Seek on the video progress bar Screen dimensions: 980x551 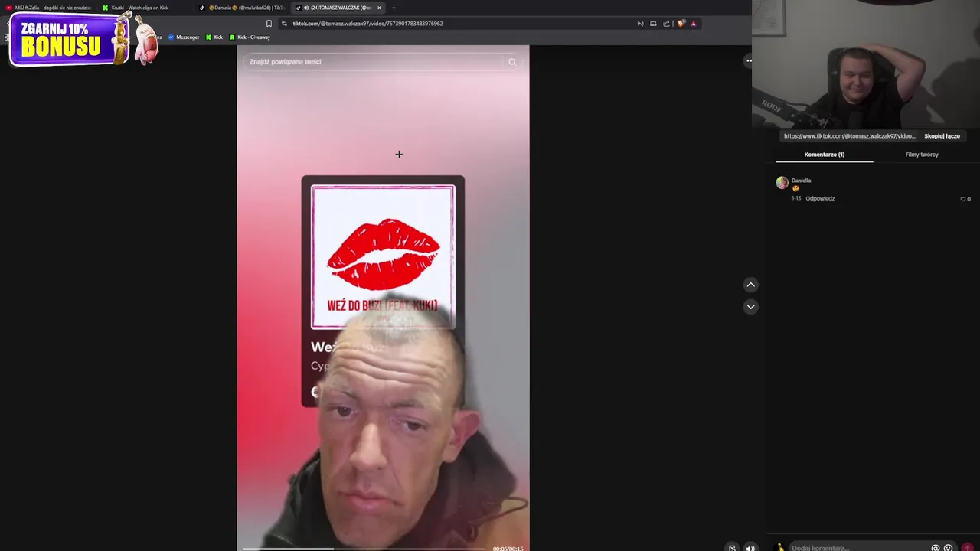pyautogui.click(x=364, y=548)
